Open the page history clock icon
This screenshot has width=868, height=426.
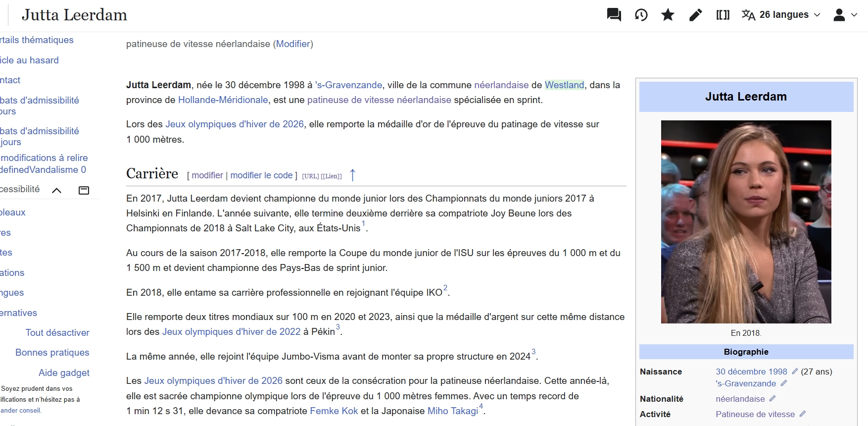pyautogui.click(x=641, y=15)
